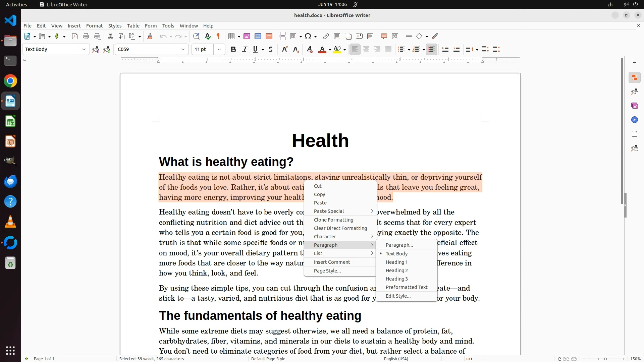Click Edit Style... entry
This screenshot has height=362, width=644.
point(398,296)
